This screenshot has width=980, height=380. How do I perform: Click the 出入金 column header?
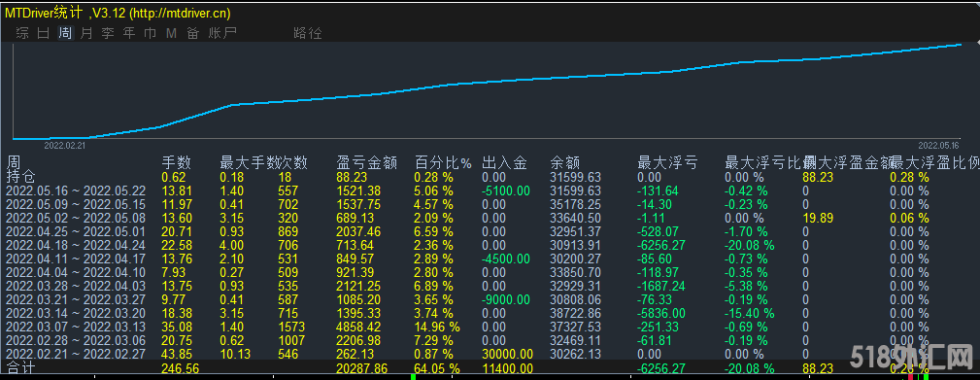504,163
